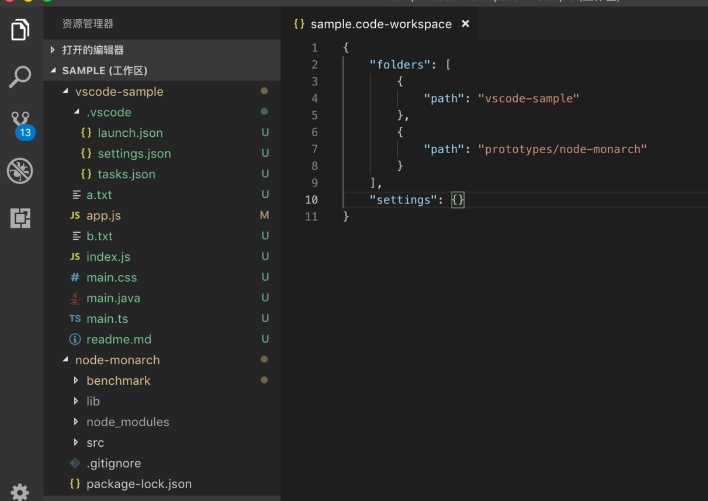Screen dimensions: 708x501
Task: Click the "prototypes/node-monarch" value on line 7
Action: pyautogui.click(x=562, y=149)
